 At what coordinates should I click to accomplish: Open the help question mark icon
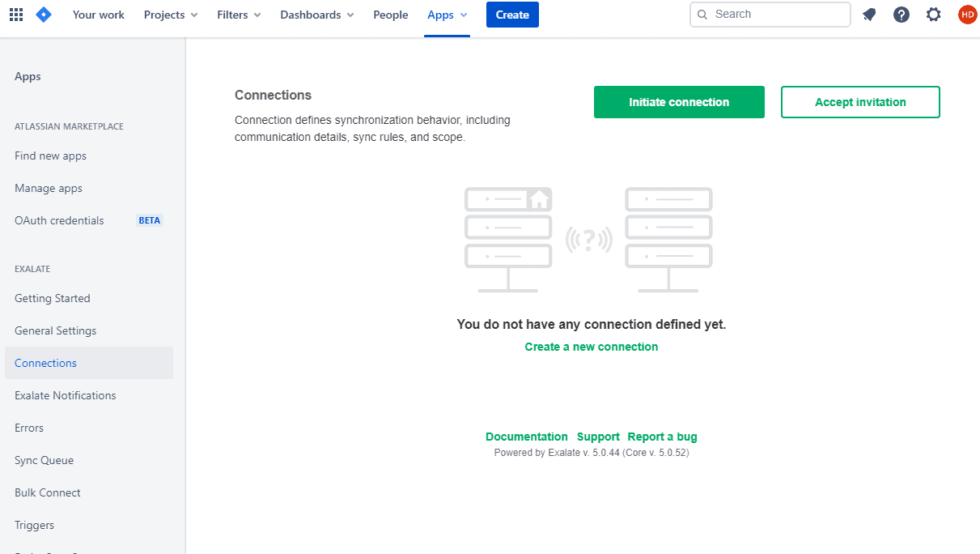point(902,15)
